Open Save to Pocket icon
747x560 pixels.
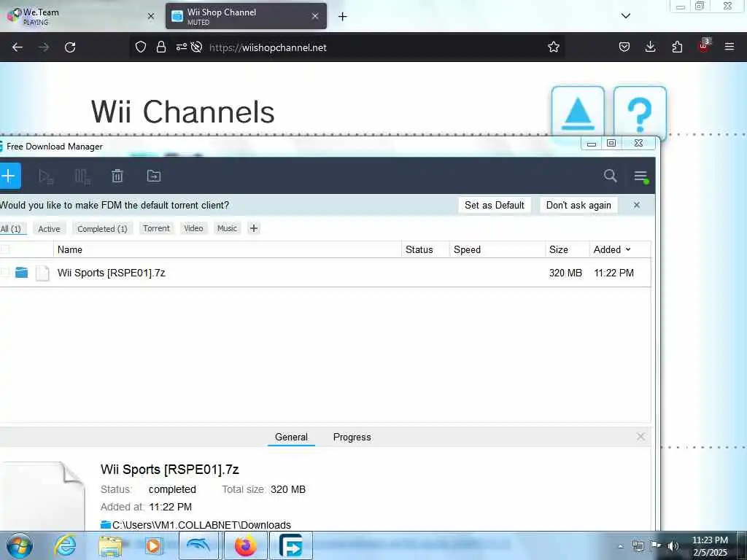coord(624,47)
